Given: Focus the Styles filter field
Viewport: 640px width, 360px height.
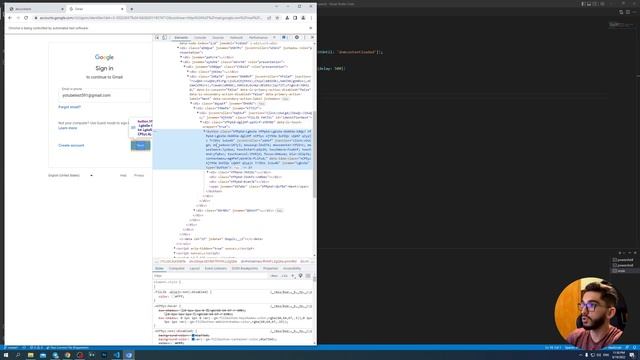Looking at the screenshot, I should (x=210, y=276).
